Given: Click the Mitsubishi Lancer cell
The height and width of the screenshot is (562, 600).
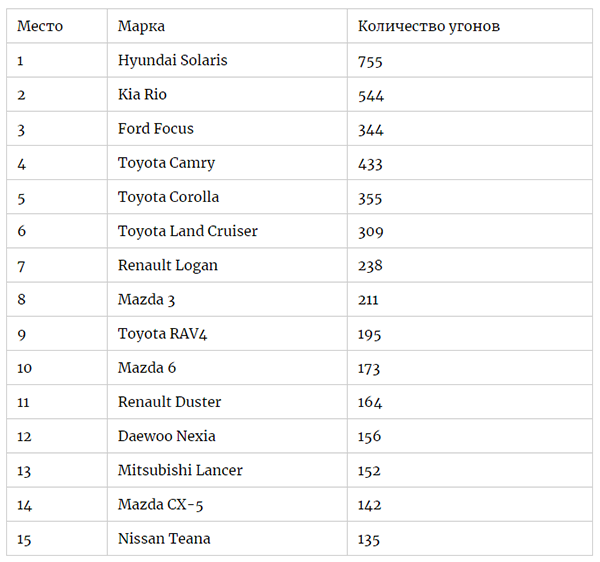Looking at the screenshot, I should [x=180, y=470].
